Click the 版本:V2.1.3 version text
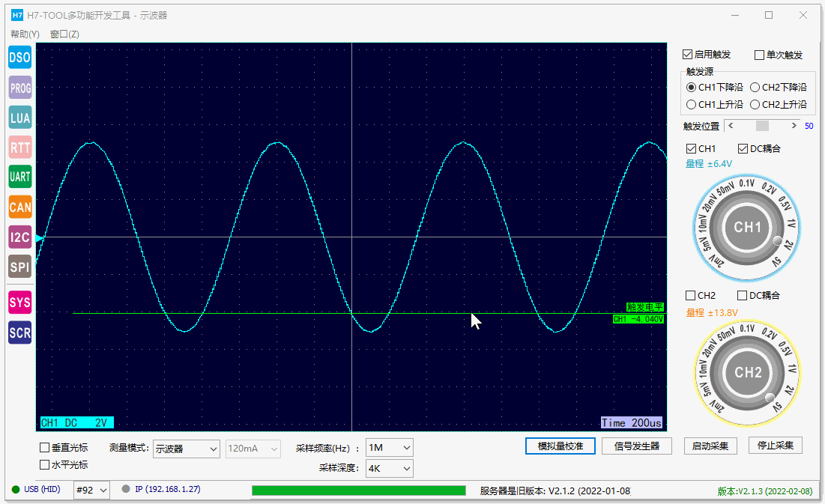 (x=765, y=491)
